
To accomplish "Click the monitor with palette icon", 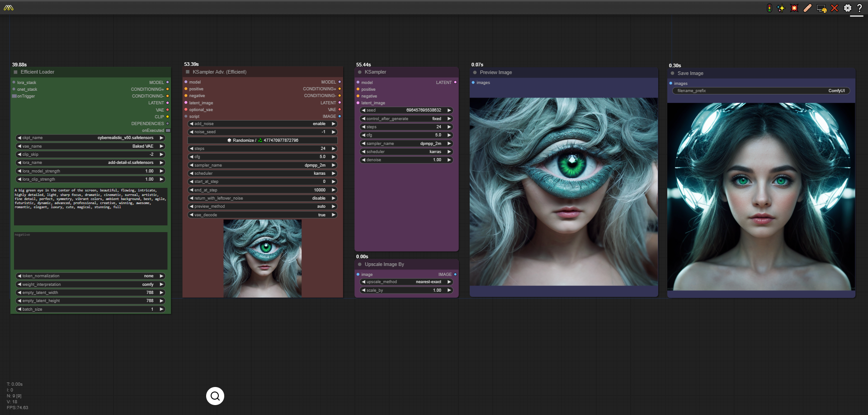I will coord(821,8).
